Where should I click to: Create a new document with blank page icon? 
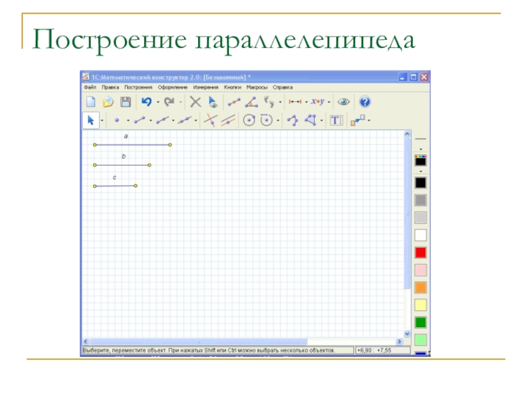tap(91, 102)
